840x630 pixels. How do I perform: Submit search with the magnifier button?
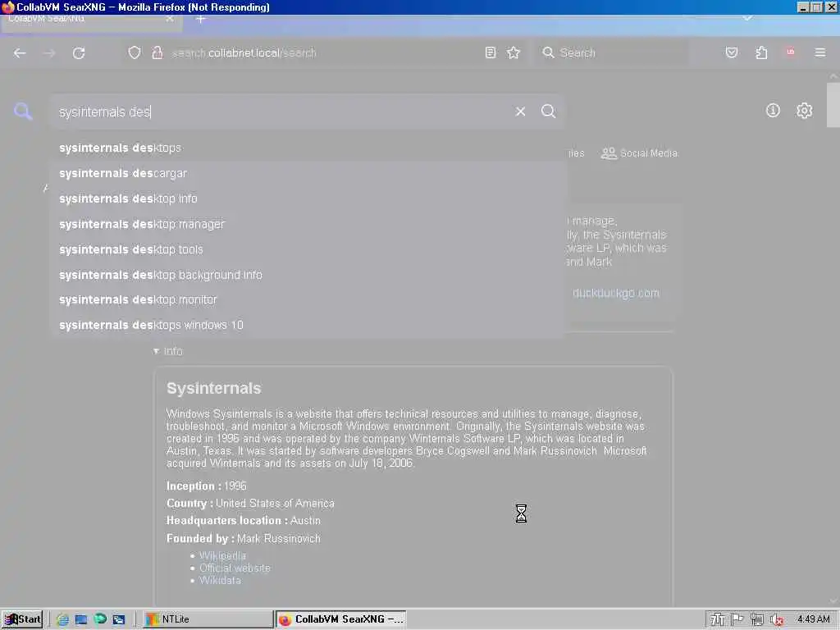(x=548, y=111)
